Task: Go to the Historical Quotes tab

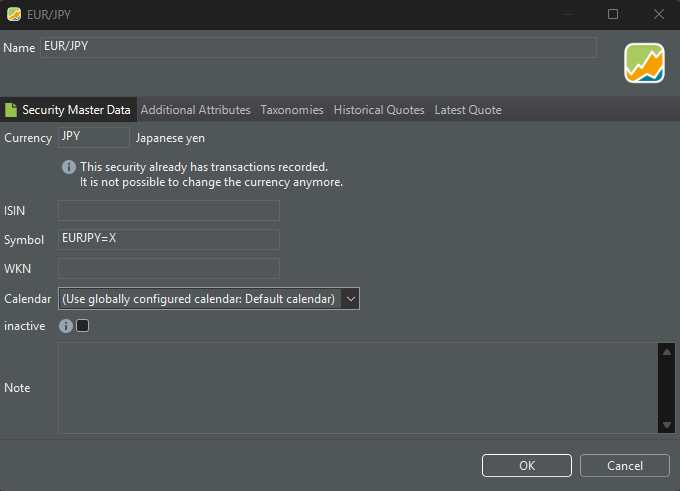Action: pos(379,110)
